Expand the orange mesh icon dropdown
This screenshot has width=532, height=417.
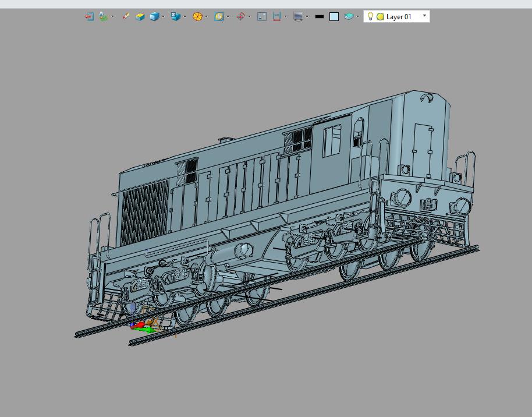point(206,17)
